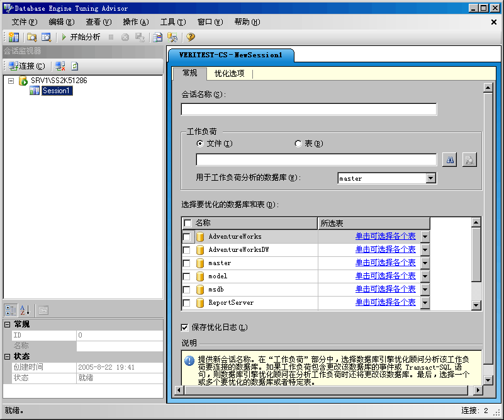Click the Property Pages icon in properties panel
This screenshot has width=504, height=420.
(43, 310)
